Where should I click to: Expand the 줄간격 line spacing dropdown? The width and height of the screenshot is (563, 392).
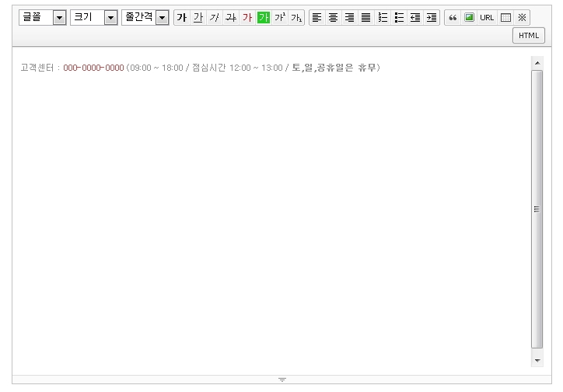pos(162,18)
